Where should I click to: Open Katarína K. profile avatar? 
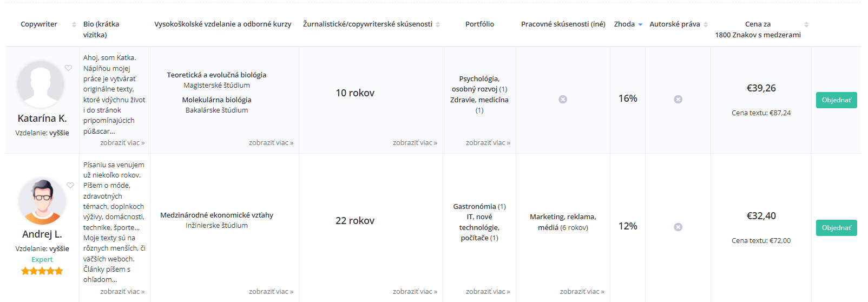click(41, 84)
